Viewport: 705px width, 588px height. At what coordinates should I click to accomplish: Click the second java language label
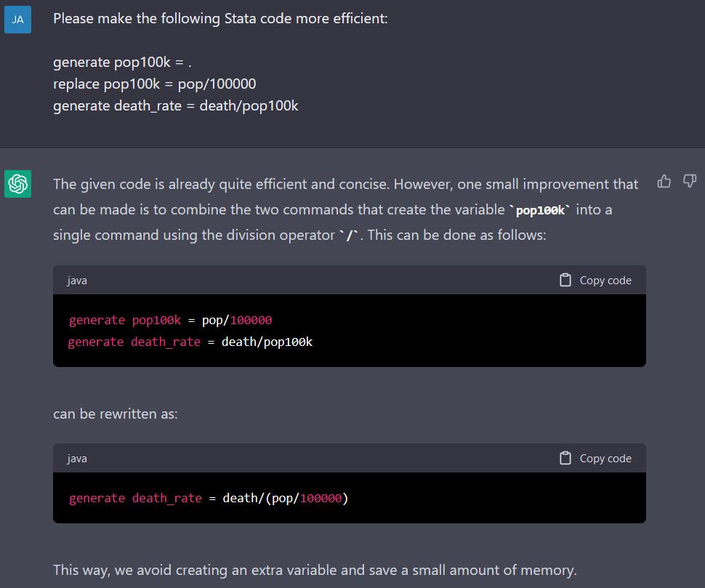[x=77, y=459]
